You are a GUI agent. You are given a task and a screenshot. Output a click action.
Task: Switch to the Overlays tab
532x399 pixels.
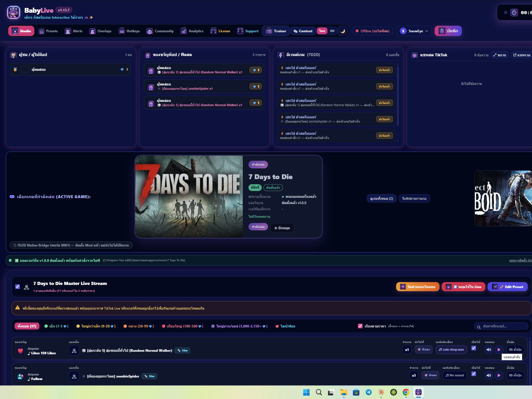(x=100, y=31)
